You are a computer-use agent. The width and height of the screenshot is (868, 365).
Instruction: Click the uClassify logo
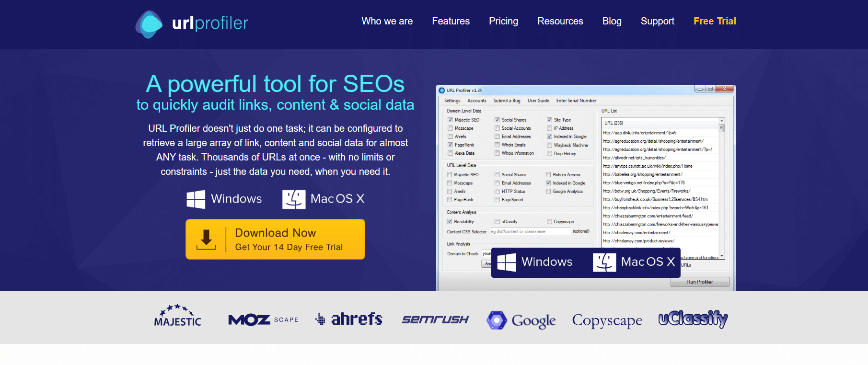pyautogui.click(x=693, y=319)
